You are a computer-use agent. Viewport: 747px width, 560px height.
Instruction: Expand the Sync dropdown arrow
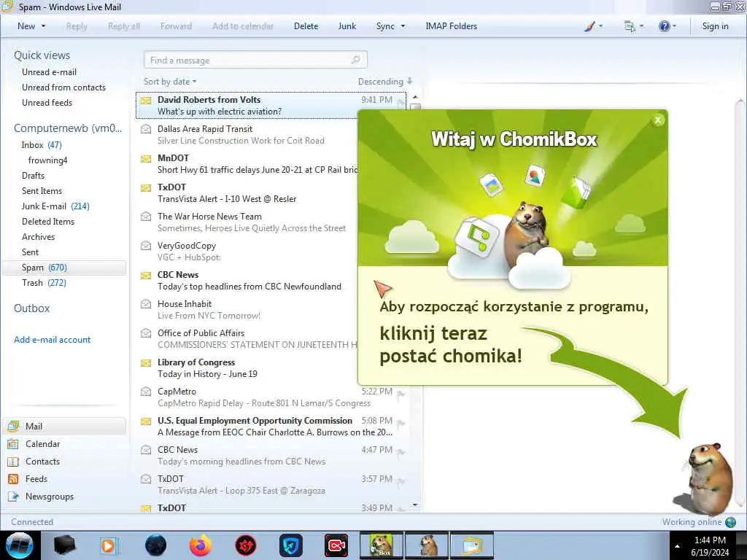403,26
